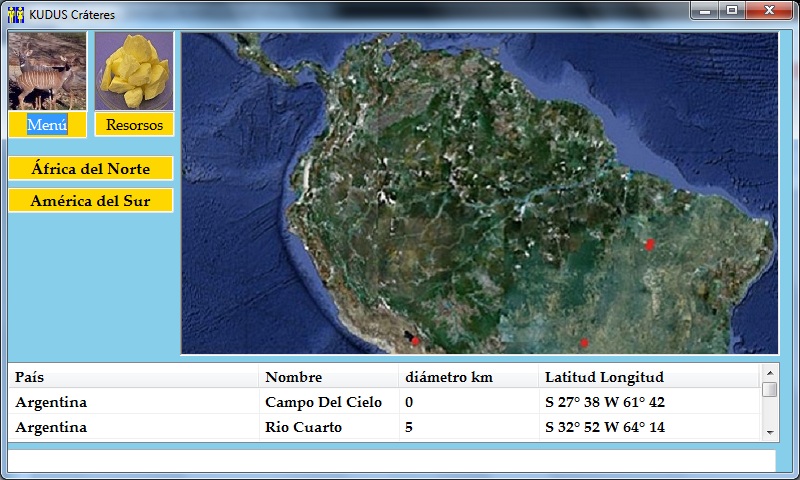
Task: Click the diámetro km column header
Action: [x=469, y=377]
